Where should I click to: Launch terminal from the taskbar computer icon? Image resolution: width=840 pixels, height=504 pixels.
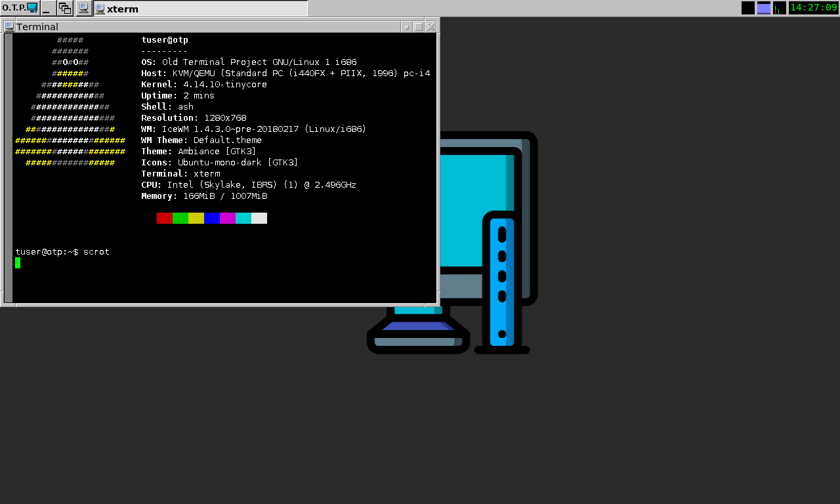pos(83,8)
